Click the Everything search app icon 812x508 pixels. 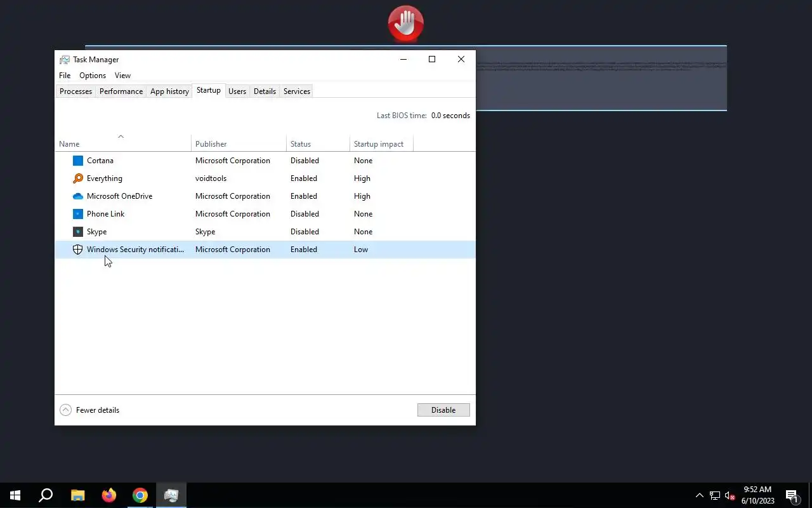(x=78, y=178)
